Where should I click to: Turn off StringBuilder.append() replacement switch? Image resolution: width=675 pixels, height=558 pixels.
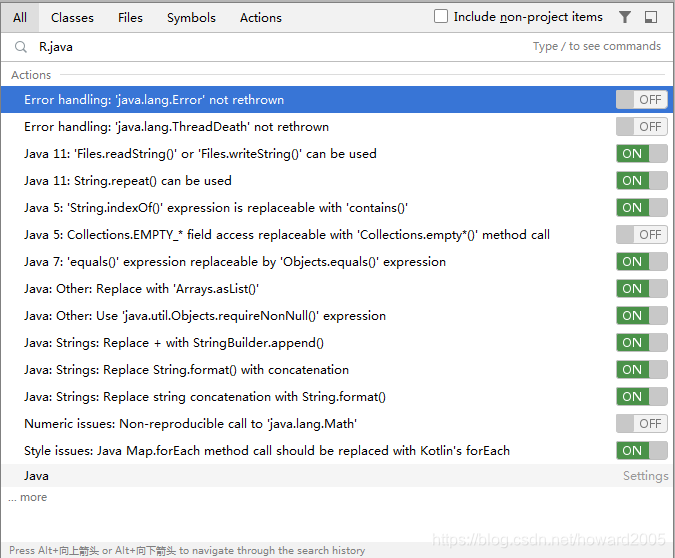[x=641, y=342]
